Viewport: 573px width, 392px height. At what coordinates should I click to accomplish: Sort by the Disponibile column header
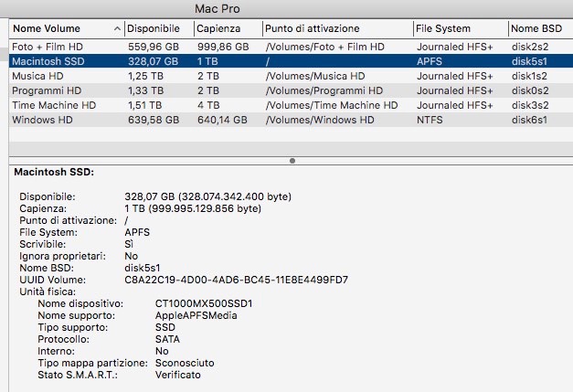(x=153, y=29)
